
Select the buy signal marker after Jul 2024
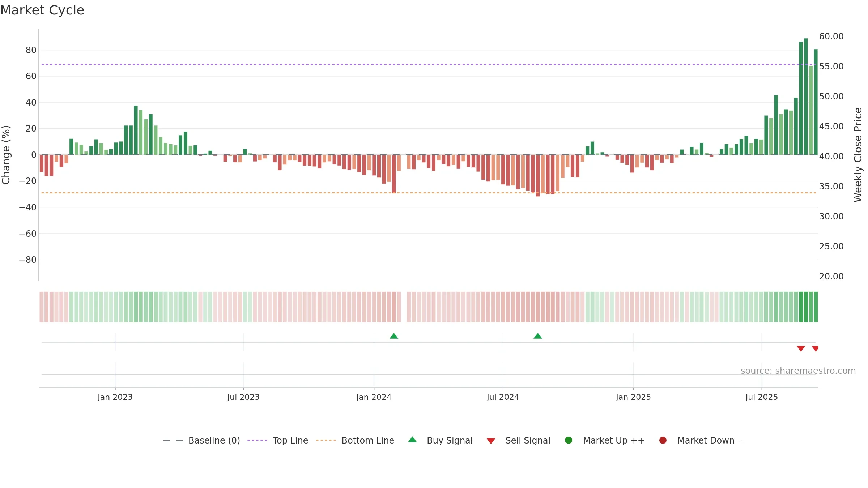click(x=538, y=336)
